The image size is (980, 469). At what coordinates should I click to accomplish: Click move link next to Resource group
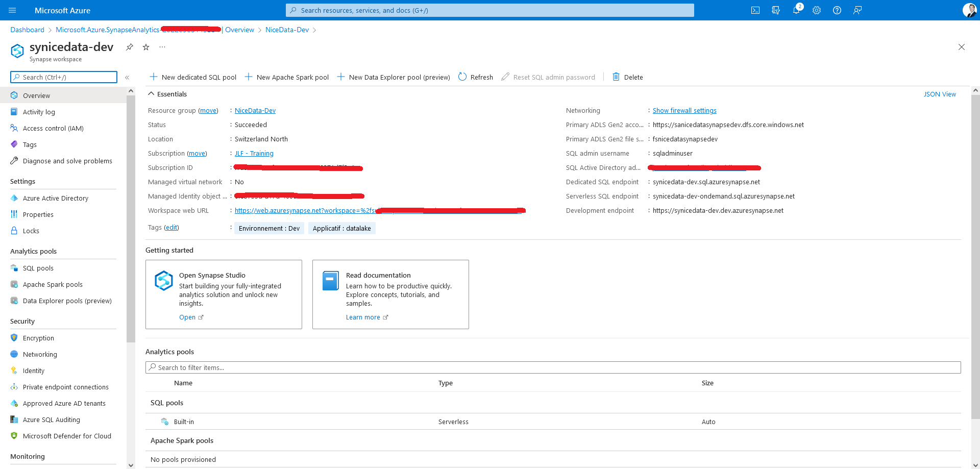[208, 111]
